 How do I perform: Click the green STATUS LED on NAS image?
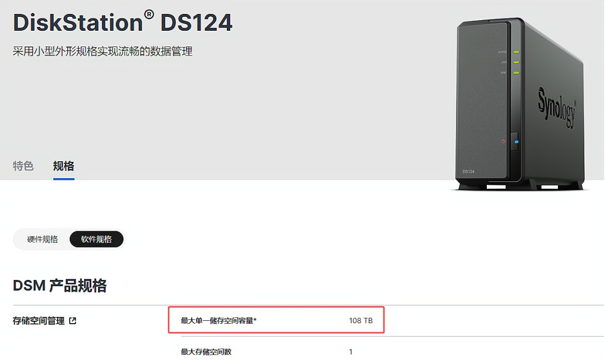pos(516,52)
